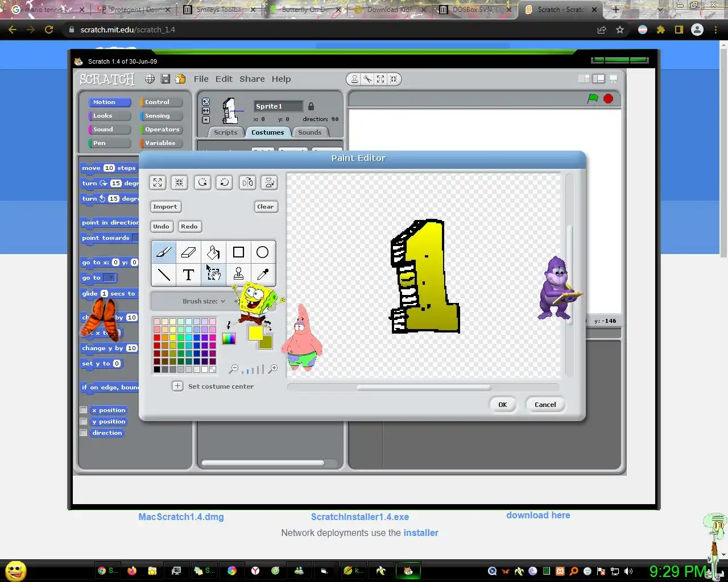Set rotation style to don't rotate
Screen dimensions: 728x582
(x=206, y=120)
